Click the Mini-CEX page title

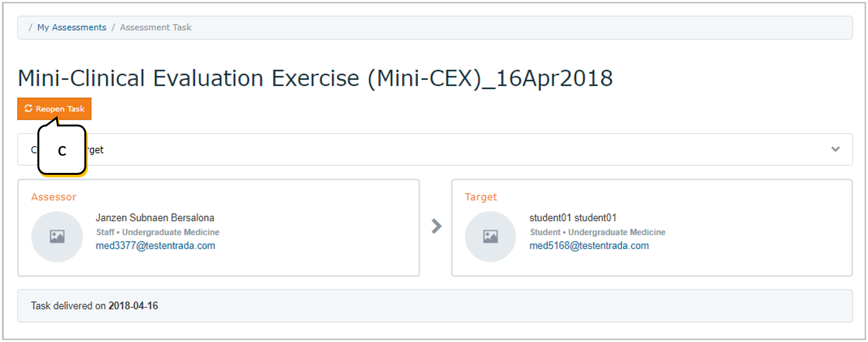[315, 78]
